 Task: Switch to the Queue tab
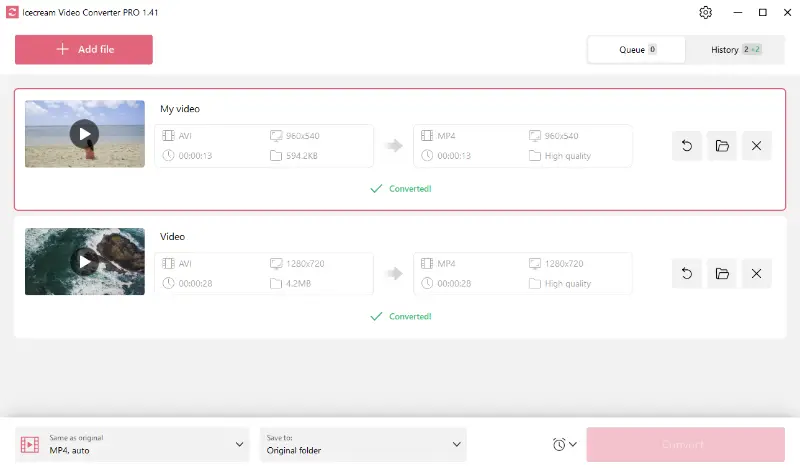tap(636, 49)
